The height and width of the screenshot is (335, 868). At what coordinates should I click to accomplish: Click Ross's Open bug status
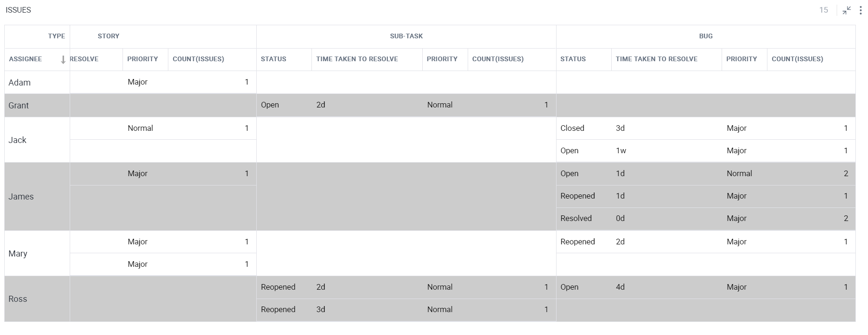point(569,287)
